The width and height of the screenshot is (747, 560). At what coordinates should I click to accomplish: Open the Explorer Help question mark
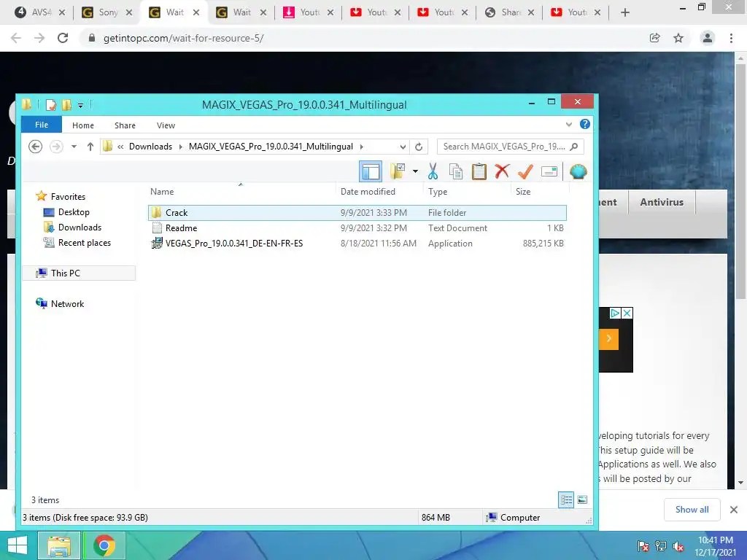point(585,124)
